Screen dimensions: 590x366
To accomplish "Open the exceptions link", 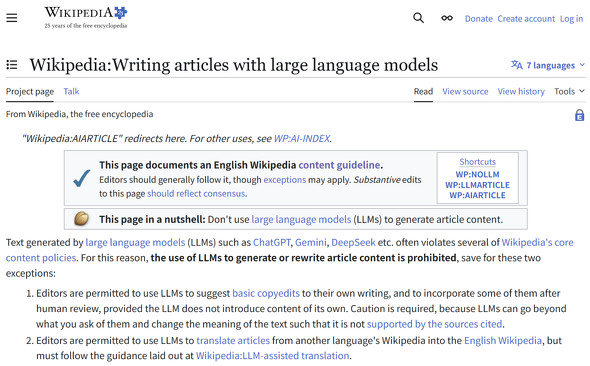I will (x=285, y=179).
